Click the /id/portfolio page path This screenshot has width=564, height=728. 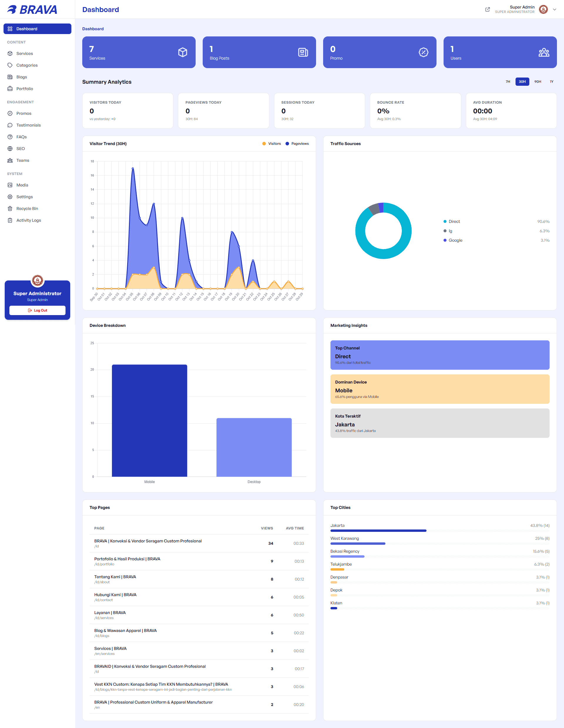click(x=104, y=564)
